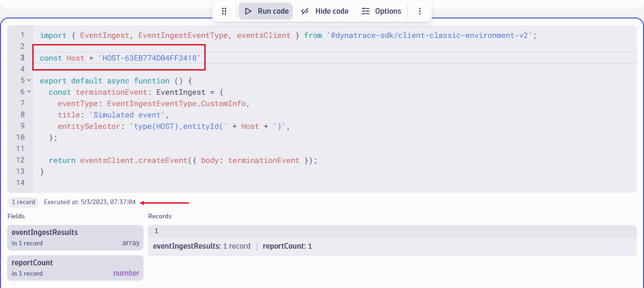Click the Executed at timestamp text
This screenshot has width=644, height=288.
[90, 202]
